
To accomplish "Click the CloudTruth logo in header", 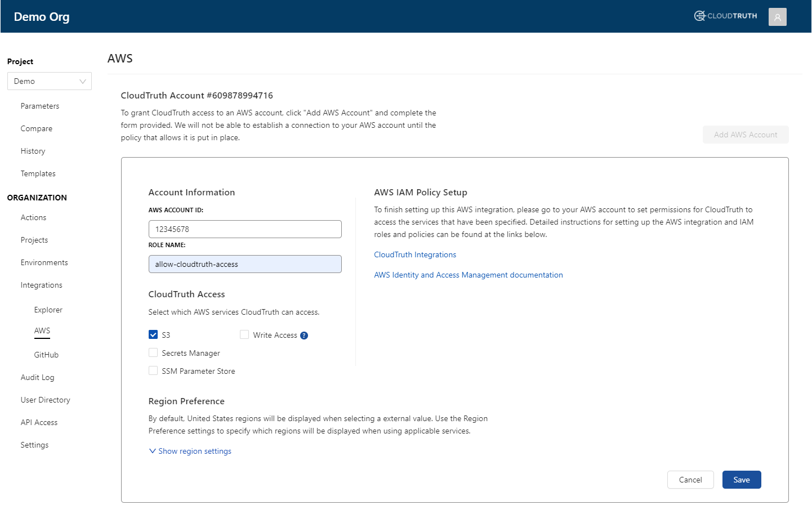I will point(725,16).
